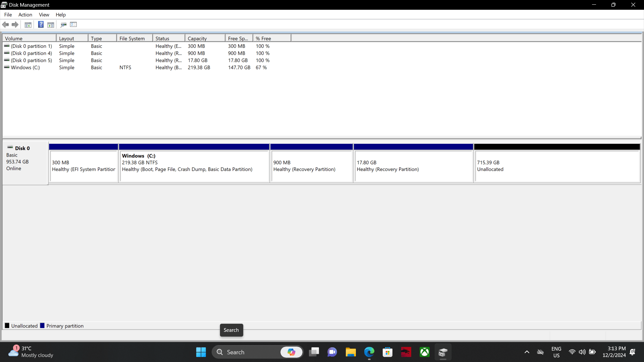The image size is (644, 362).
Task: Sort by the % Free column header
Action: (x=272, y=38)
